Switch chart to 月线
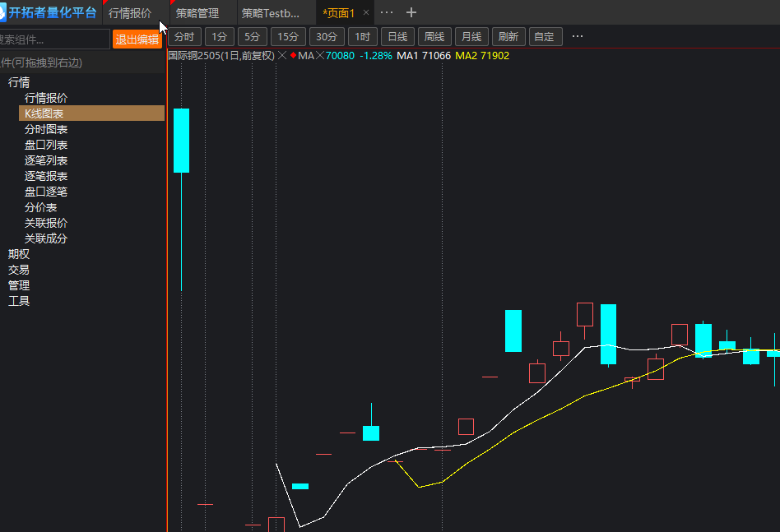Viewport: 780px width, 532px height. [471, 37]
